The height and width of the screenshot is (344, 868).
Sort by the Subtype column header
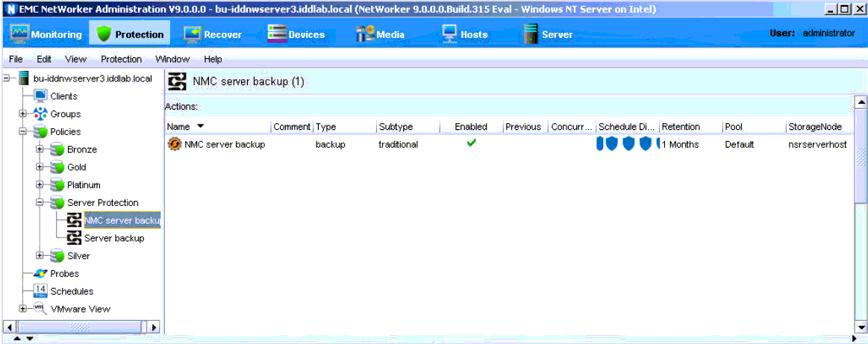coord(408,127)
